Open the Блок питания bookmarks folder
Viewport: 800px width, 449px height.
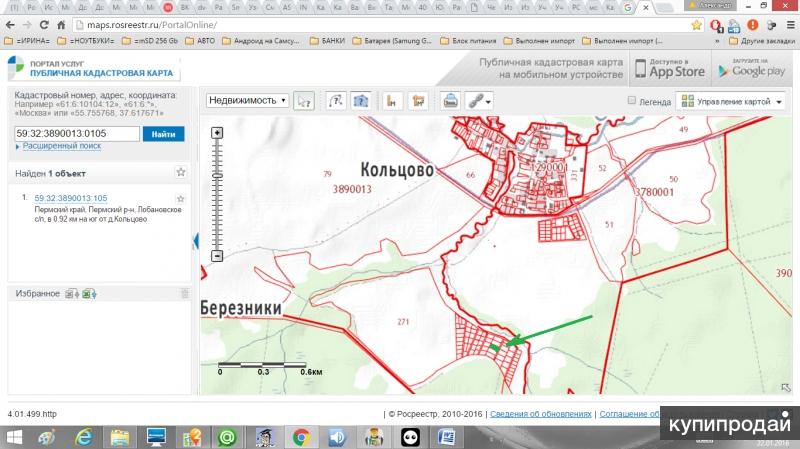(x=468, y=40)
